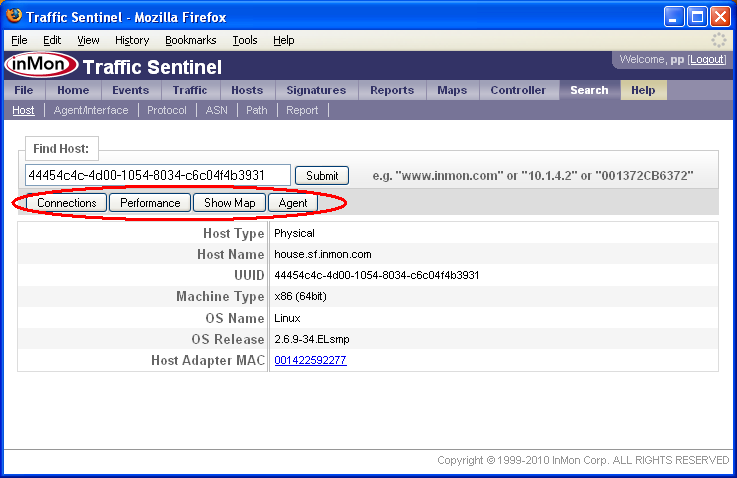Open the Controller tab
The height and width of the screenshot is (478, 737).
tap(518, 90)
